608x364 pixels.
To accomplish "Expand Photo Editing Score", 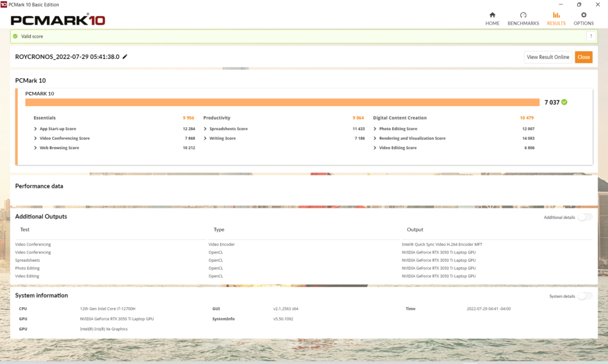I will click(x=375, y=129).
